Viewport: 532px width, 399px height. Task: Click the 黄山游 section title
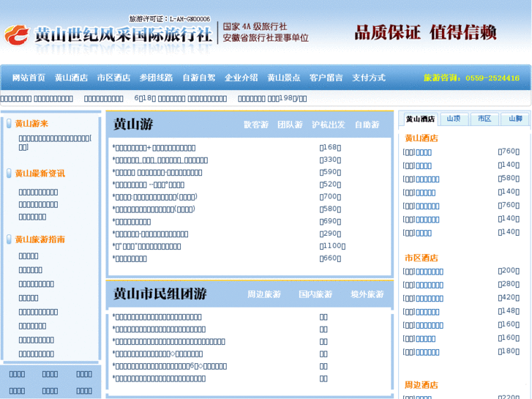click(x=133, y=124)
